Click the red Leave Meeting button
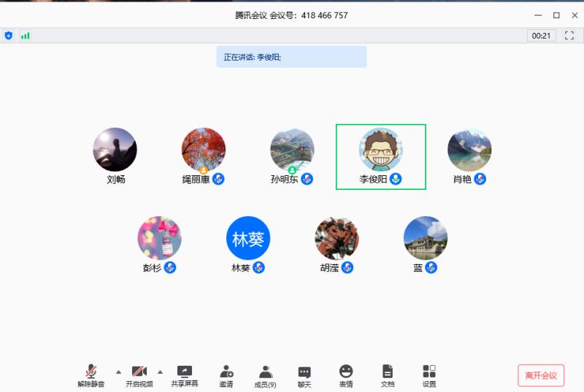Image resolution: width=584 pixels, height=392 pixels. point(541,375)
